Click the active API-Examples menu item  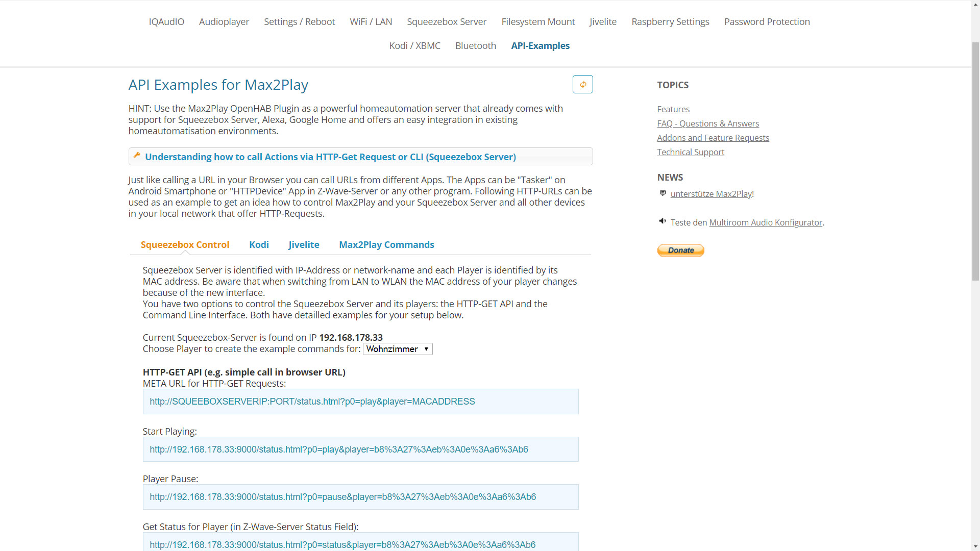[x=540, y=45]
